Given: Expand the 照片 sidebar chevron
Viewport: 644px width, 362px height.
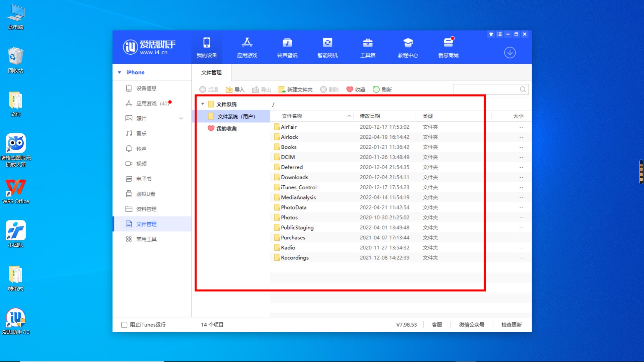Looking at the screenshot, I should 181,118.
